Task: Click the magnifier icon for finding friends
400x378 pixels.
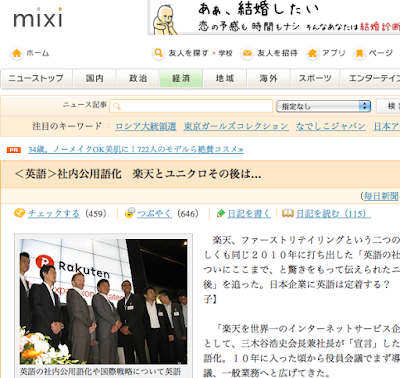Action: [x=158, y=53]
